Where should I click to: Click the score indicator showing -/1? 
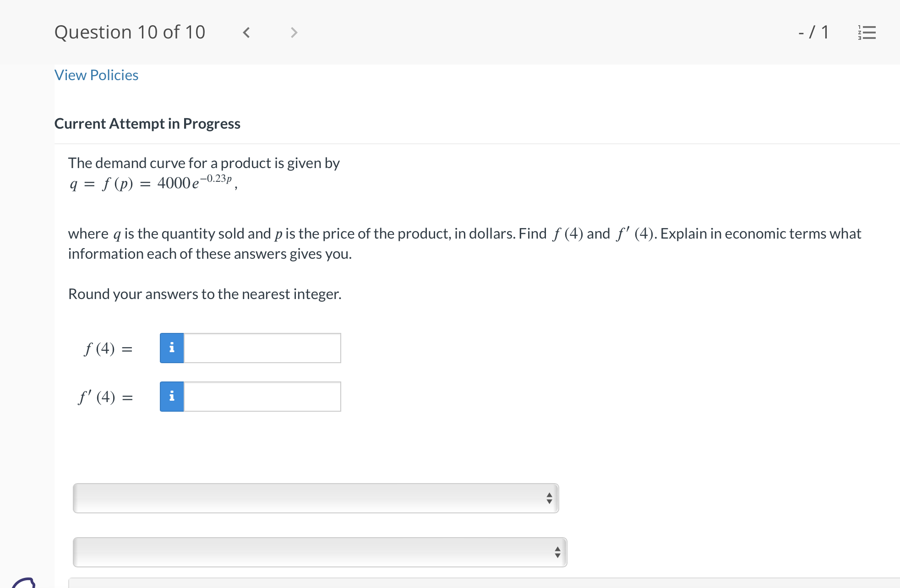tap(813, 32)
